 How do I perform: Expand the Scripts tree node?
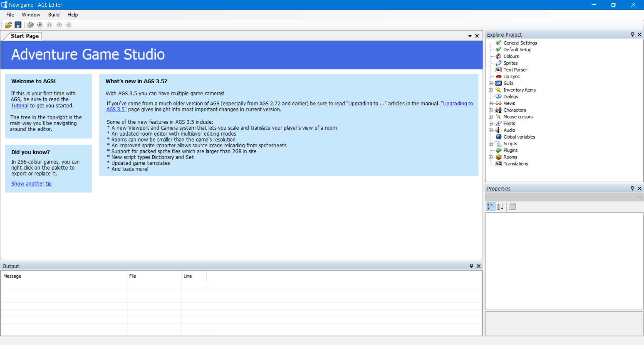pos(491,144)
